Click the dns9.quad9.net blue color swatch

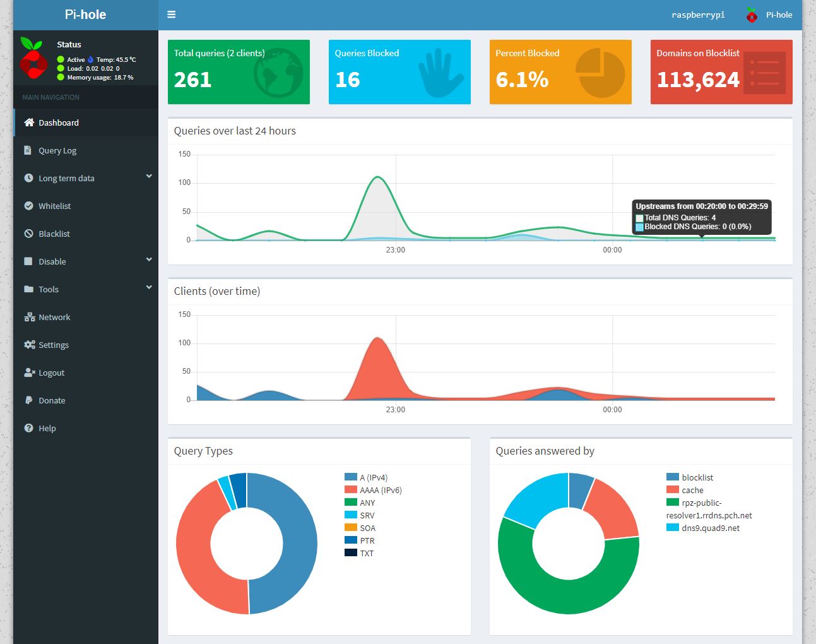click(x=672, y=528)
